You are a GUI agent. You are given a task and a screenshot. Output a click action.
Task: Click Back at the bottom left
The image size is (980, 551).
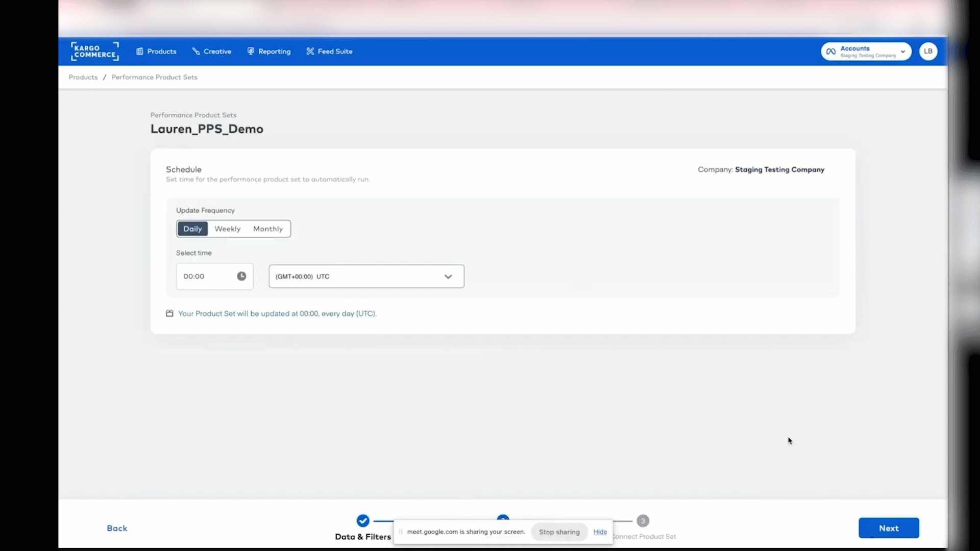117,528
